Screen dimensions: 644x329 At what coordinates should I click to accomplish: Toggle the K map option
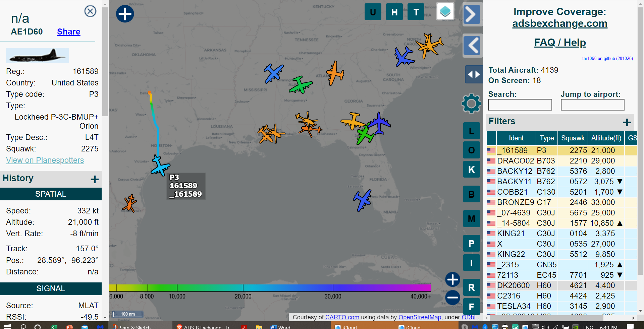pyautogui.click(x=471, y=170)
